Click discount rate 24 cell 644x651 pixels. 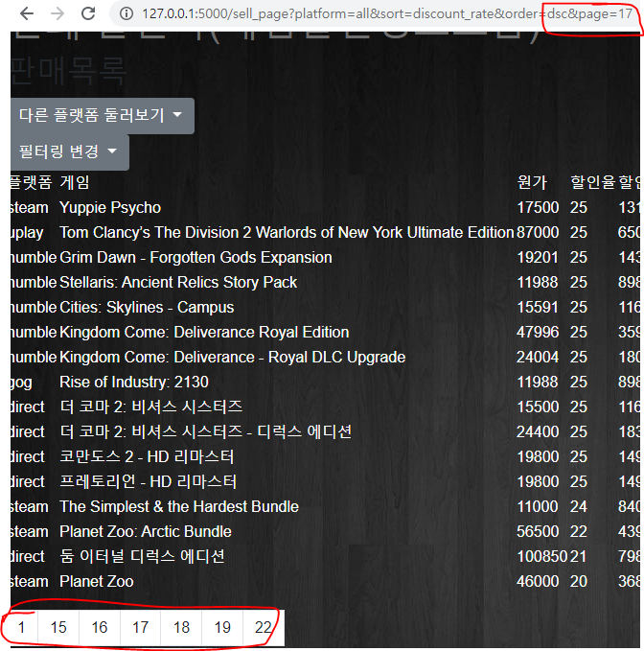579,506
